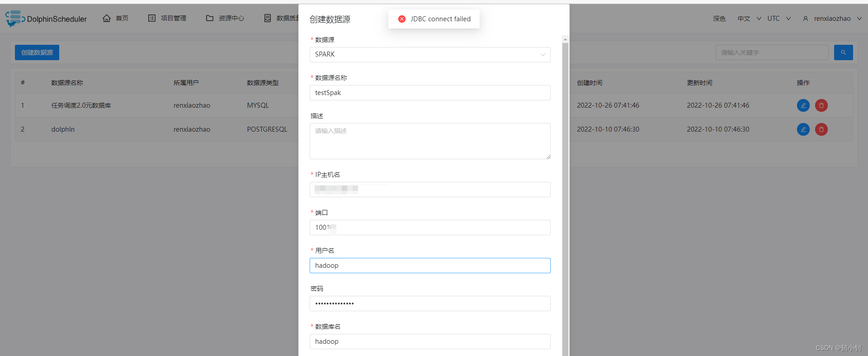Click the 数据库名 field containing hadoop

pos(430,342)
